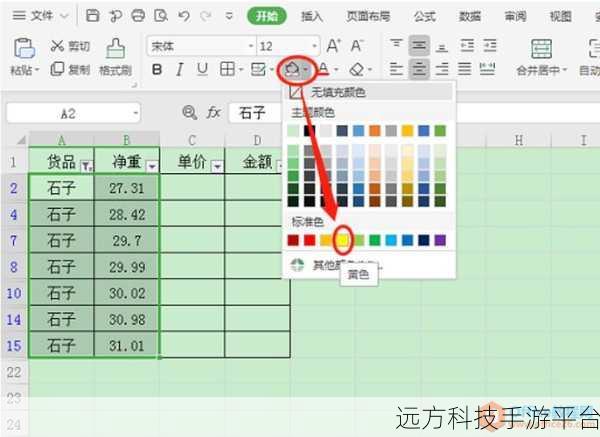The height and width of the screenshot is (437, 600).
Task: Pick the yellow standard color swatch
Action: click(342, 240)
